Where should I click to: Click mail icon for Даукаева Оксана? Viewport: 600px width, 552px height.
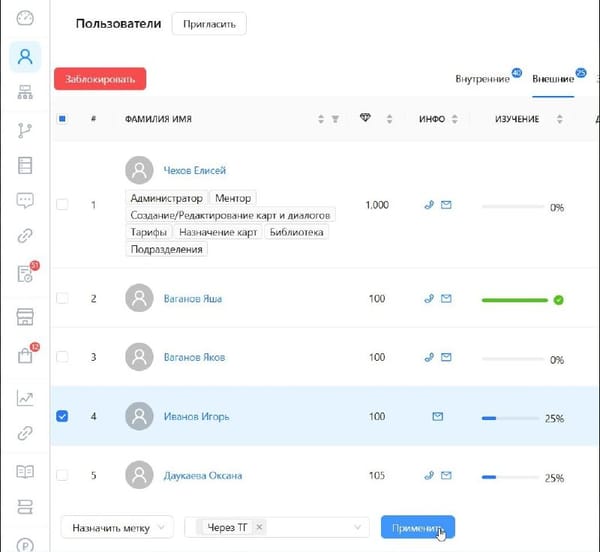[x=446, y=475]
